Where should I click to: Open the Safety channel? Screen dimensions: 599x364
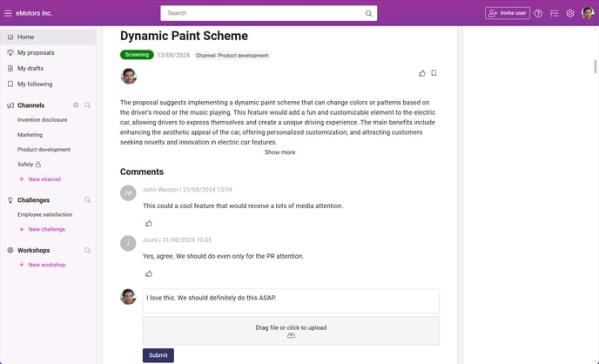click(x=25, y=165)
